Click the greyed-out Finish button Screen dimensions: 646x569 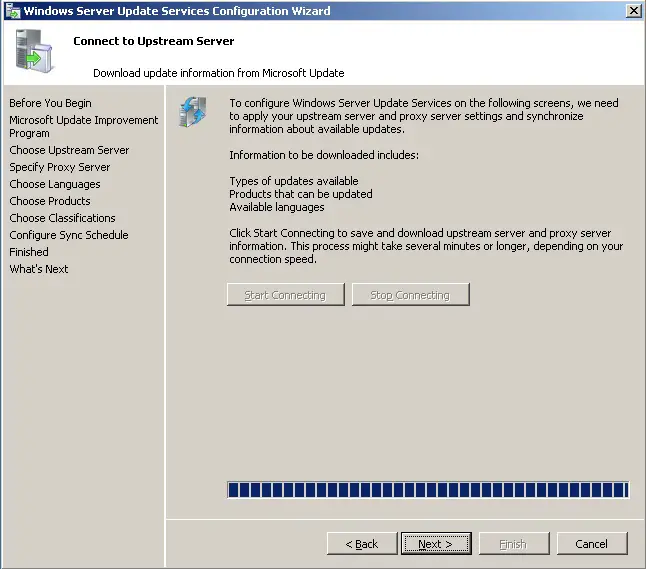pos(514,543)
